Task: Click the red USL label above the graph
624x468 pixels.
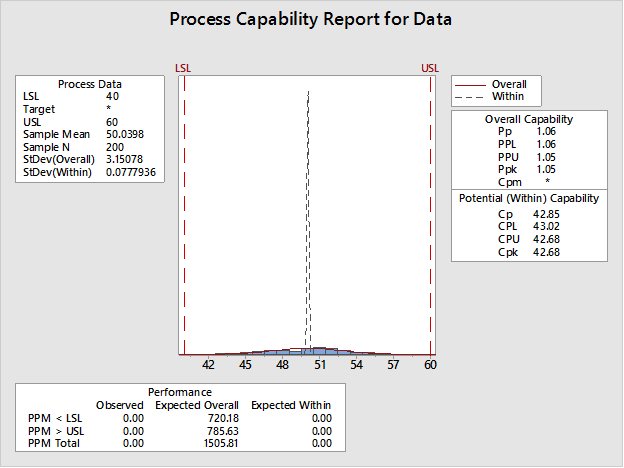Action: click(430, 68)
